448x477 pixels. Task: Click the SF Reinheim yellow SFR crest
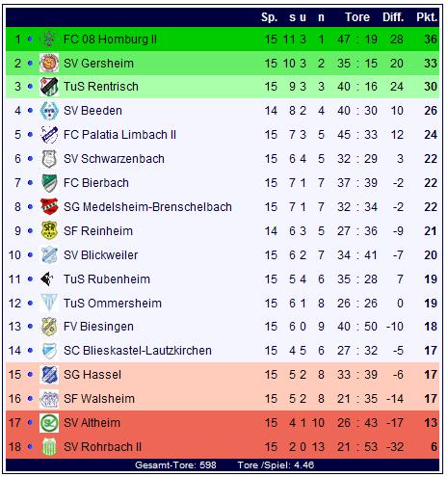click(49, 230)
